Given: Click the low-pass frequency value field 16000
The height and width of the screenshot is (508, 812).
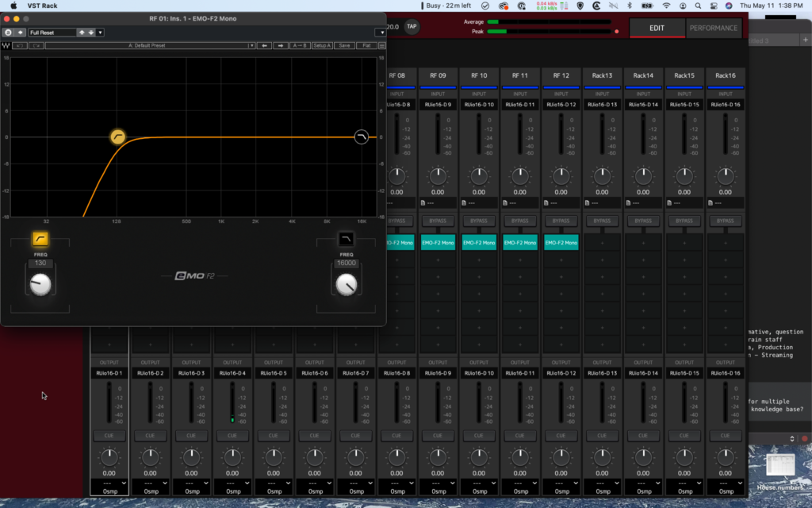Looking at the screenshot, I should point(346,264).
